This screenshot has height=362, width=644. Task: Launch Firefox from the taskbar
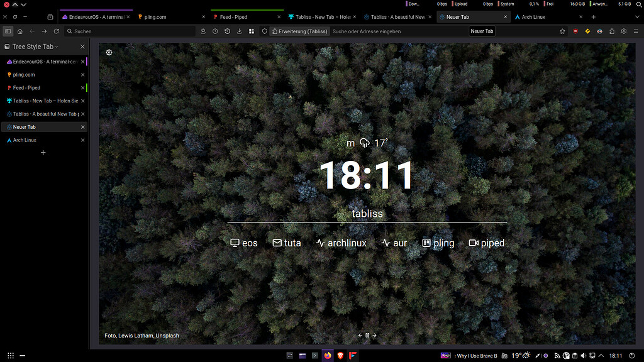pos(327,355)
